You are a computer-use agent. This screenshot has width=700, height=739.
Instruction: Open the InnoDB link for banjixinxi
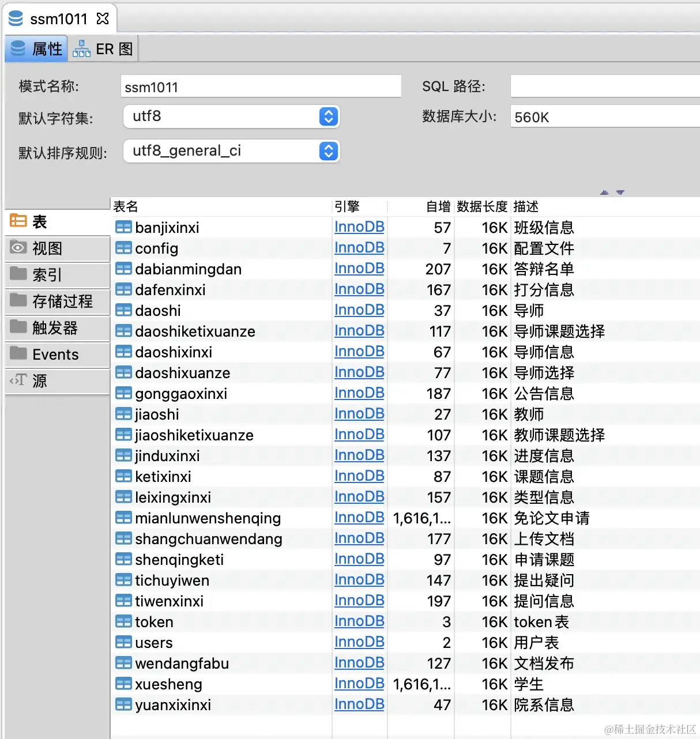coord(359,227)
